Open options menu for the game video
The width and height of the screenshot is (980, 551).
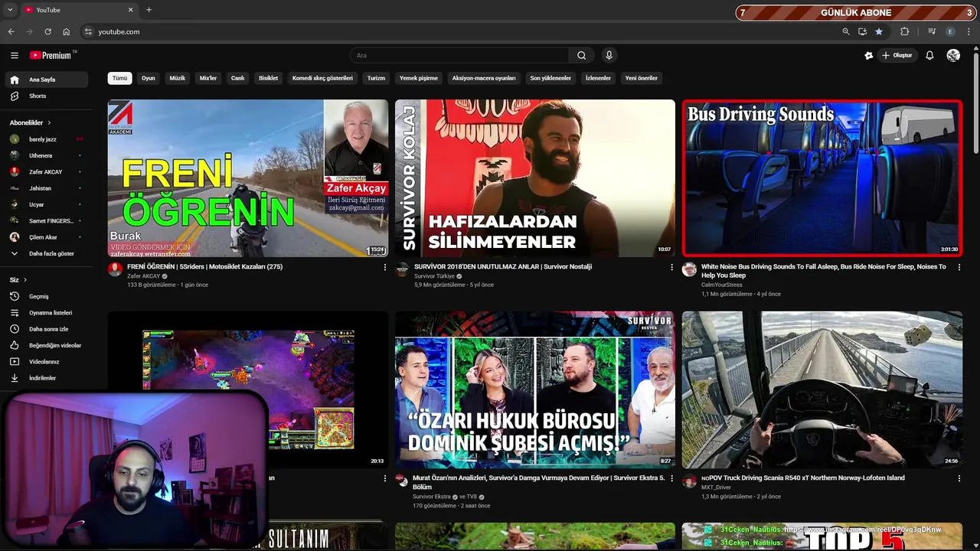(384, 478)
